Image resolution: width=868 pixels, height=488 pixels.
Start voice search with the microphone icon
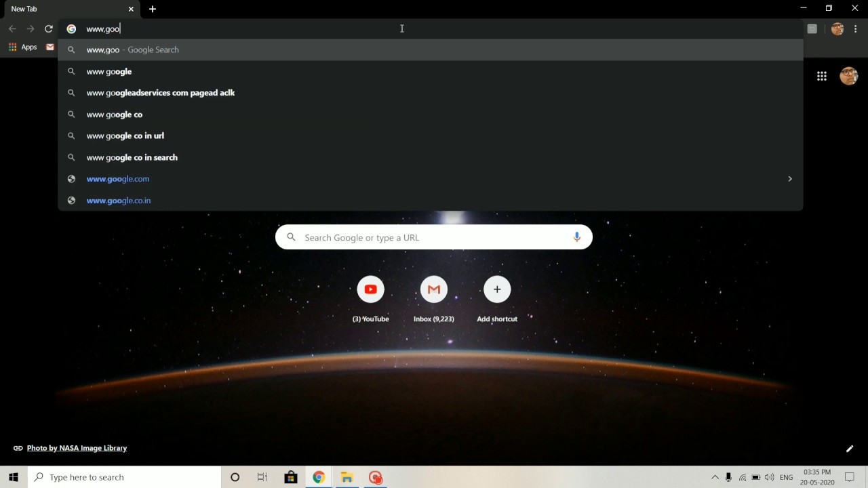coord(576,237)
